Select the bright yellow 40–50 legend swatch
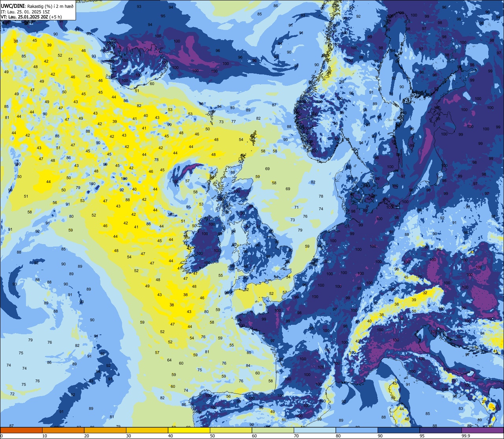The width and height of the screenshot is (504, 439). click(x=189, y=430)
